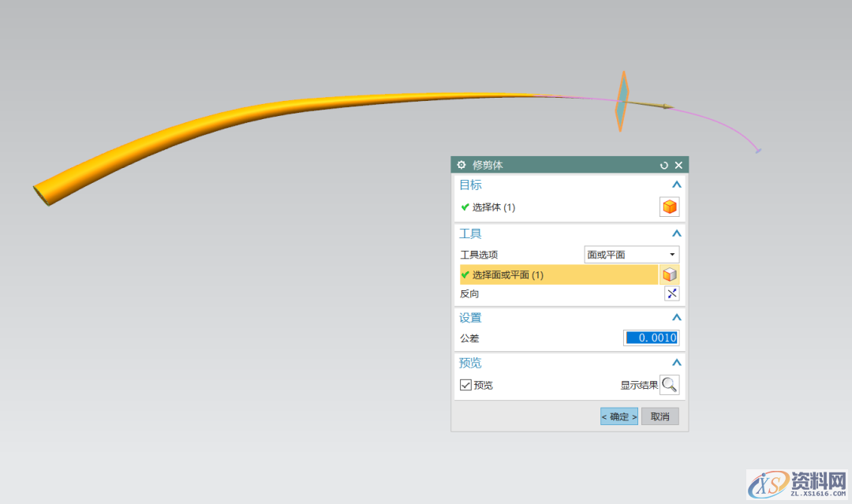Confirm the trim with the 确定 button
Viewport: 852px width, 504px height.
tap(618, 416)
